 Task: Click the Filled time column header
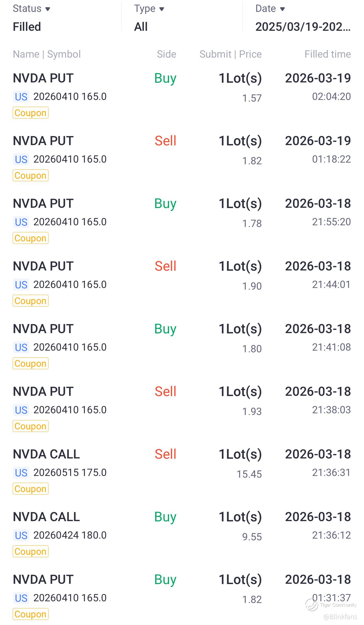(327, 54)
